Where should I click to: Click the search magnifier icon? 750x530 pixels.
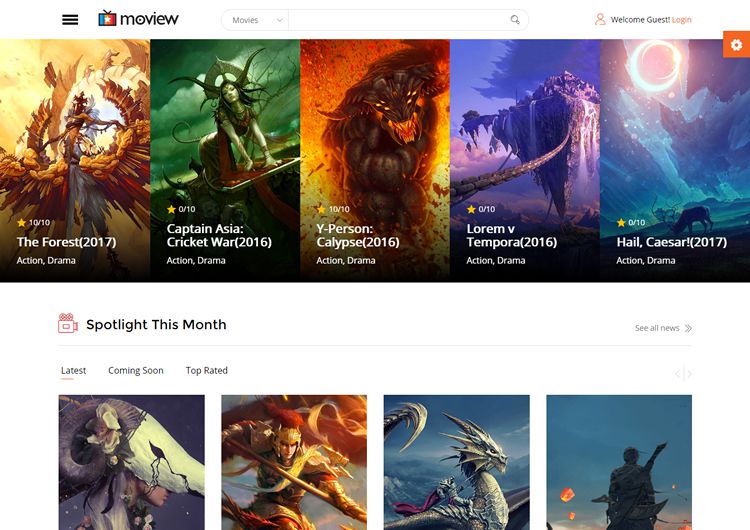(515, 20)
